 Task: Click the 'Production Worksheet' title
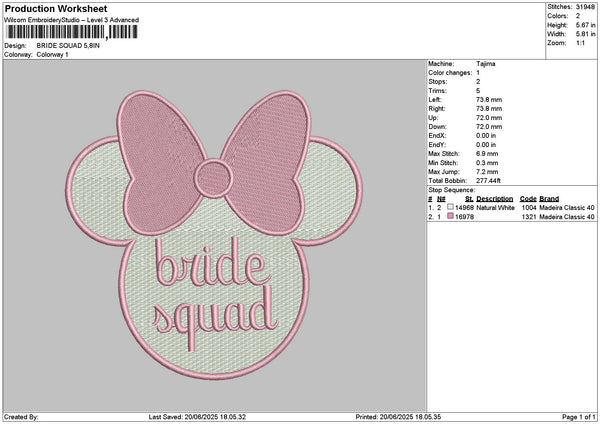pos(56,8)
